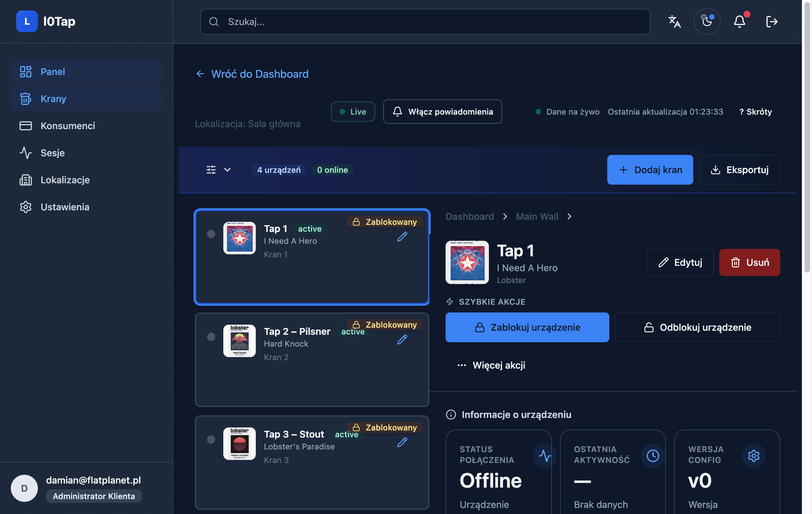The height and width of the screenshot is (514, 812).
Task: Click pencil edit icon on Tap 1 card
Action: point(402,237)
